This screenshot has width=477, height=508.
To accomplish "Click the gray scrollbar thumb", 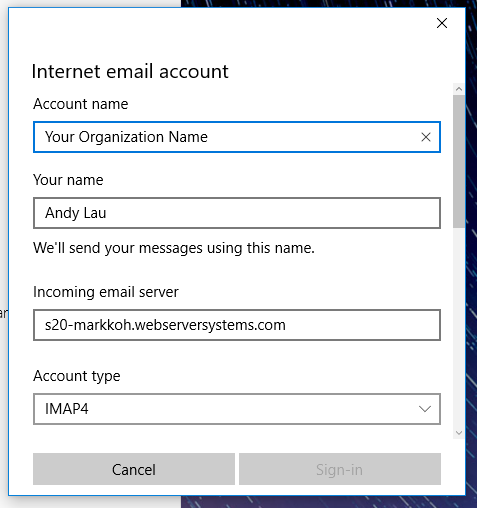I will tap(459, 161).
